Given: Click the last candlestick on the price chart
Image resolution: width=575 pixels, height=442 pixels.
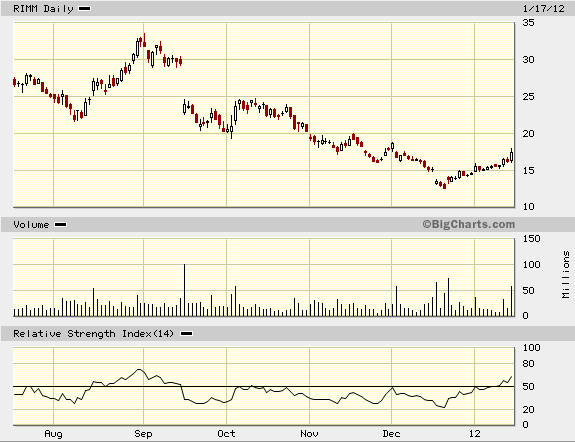Looking at the screenshot, I should coord(512,156).
